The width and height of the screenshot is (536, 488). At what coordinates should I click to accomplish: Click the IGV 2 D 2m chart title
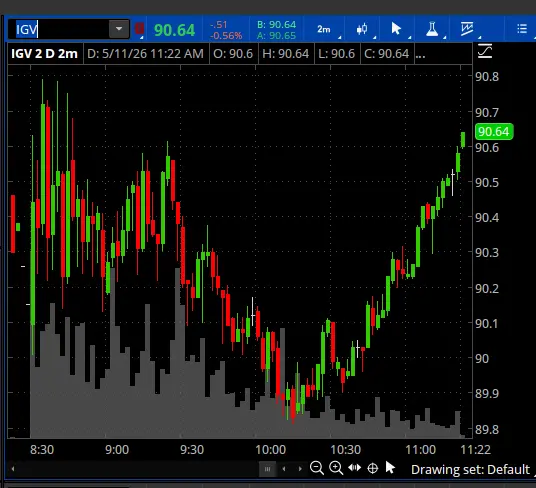pyautogui.click(x=44, y=54)
